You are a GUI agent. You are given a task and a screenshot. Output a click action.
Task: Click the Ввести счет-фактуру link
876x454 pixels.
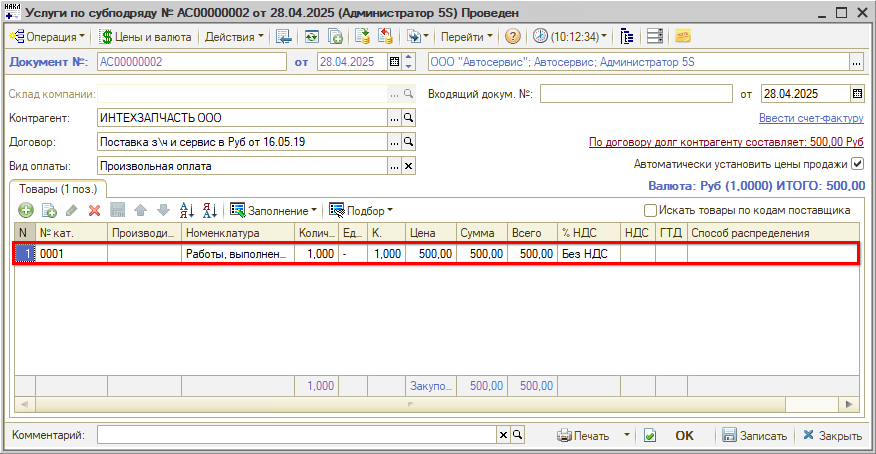click(x=811, y=118)
